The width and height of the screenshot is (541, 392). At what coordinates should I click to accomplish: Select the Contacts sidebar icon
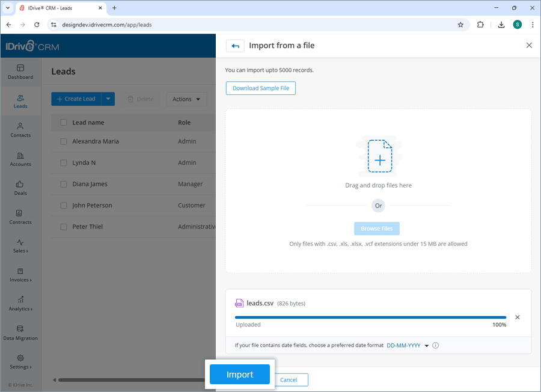[x=20, y=131]
